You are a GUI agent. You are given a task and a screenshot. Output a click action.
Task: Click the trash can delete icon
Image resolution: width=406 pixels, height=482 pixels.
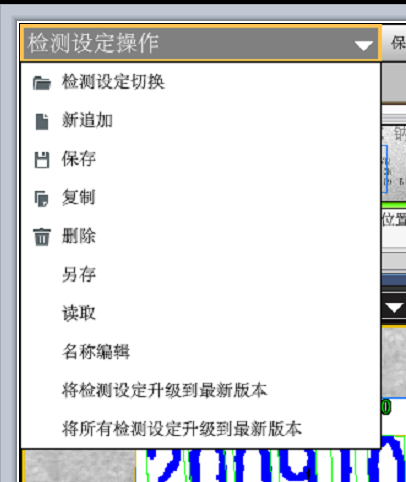point(42,237)
